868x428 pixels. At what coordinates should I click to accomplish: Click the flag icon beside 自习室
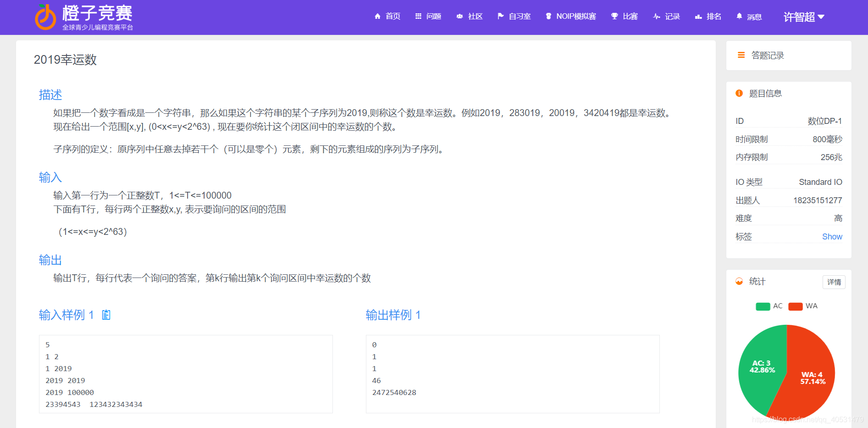[501, 17]
